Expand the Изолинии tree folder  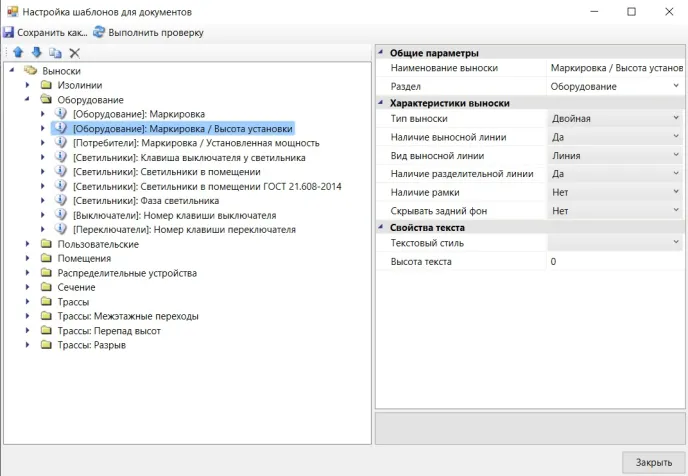point(29,86)
